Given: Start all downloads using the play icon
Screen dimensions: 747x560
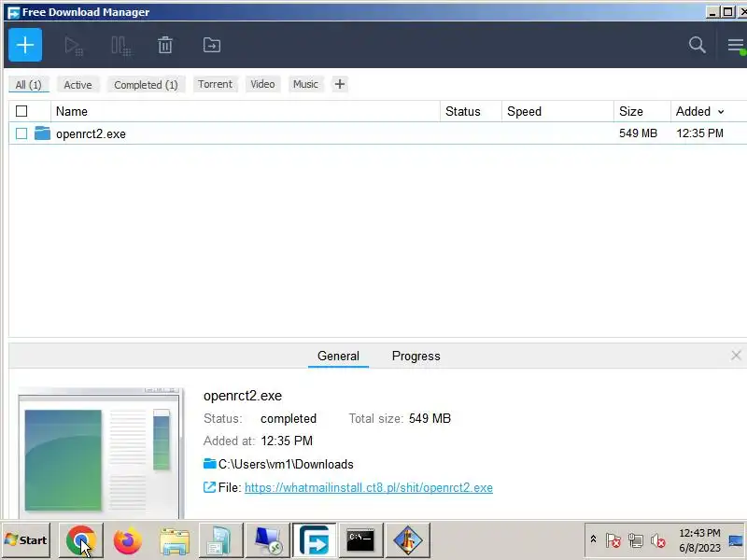Looking at the screenshot, I should (x=74, y=46).
